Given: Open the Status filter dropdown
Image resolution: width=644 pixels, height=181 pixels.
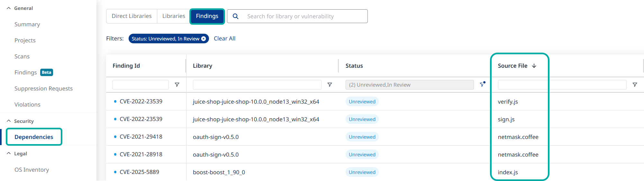Looking at the screenshot, I should [x=409, y=85].
